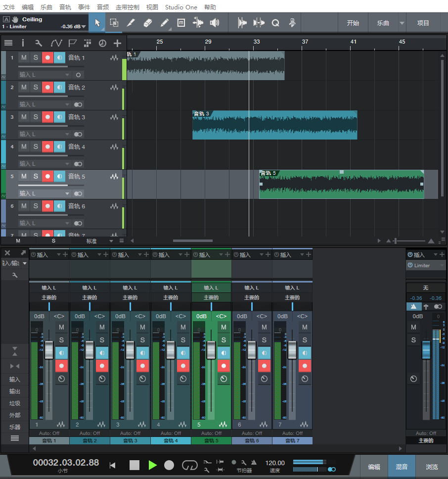The width and height of the screenshot is (448, 479).
Task: Mute mixer channel 音轨 5
Action: click(x=224, y=327)
